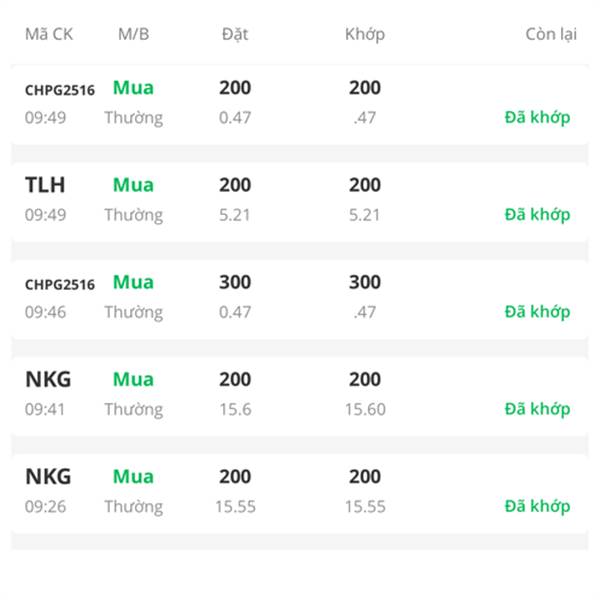Tap Đã khớp status on NKG 09:26 order
Image resolution: width=600 pixels, height=600 pixels.
click(x=537, y=506)
